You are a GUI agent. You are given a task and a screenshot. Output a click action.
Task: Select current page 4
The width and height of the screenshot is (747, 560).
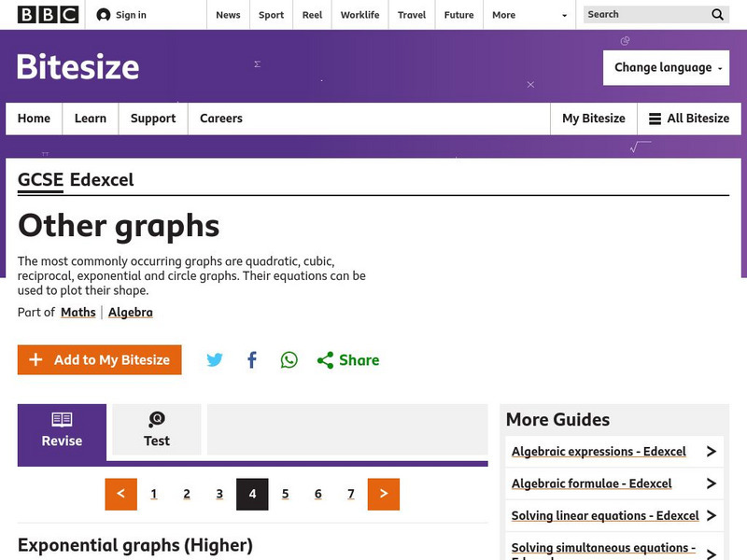(252, 494)
